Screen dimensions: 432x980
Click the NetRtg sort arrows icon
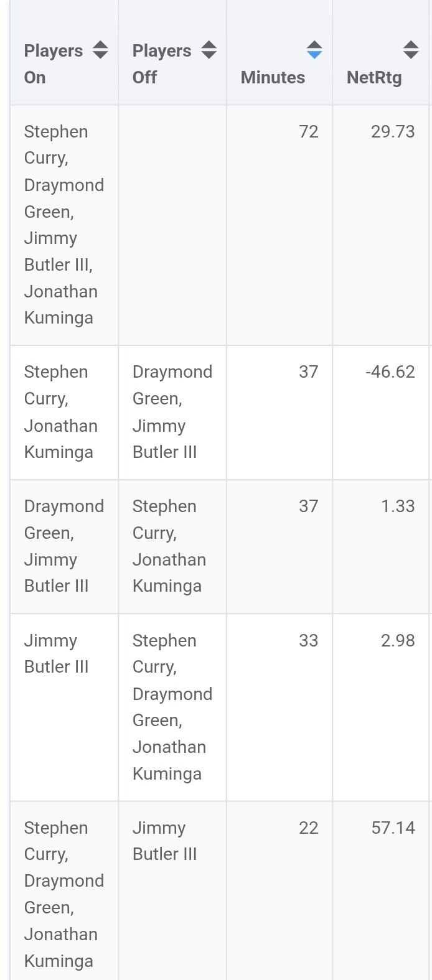click(411, 50)
